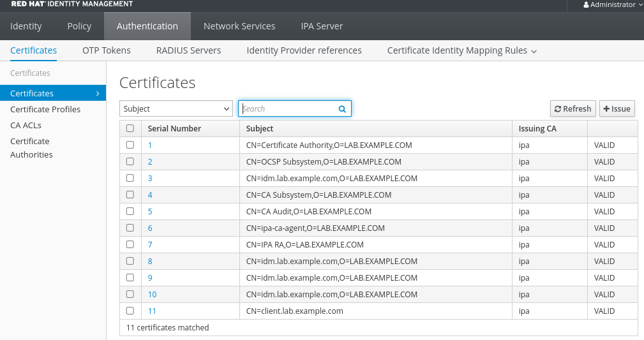This screenshot has height=340, width=644.
Task: Open Certificate Profiles in sidebar
Action: coord(45,109)
